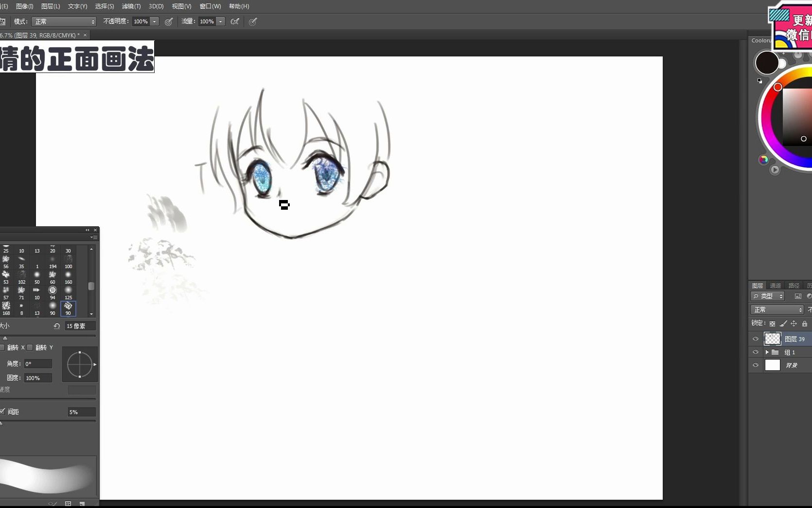Click the 角度 angle input field

(38, 363)
